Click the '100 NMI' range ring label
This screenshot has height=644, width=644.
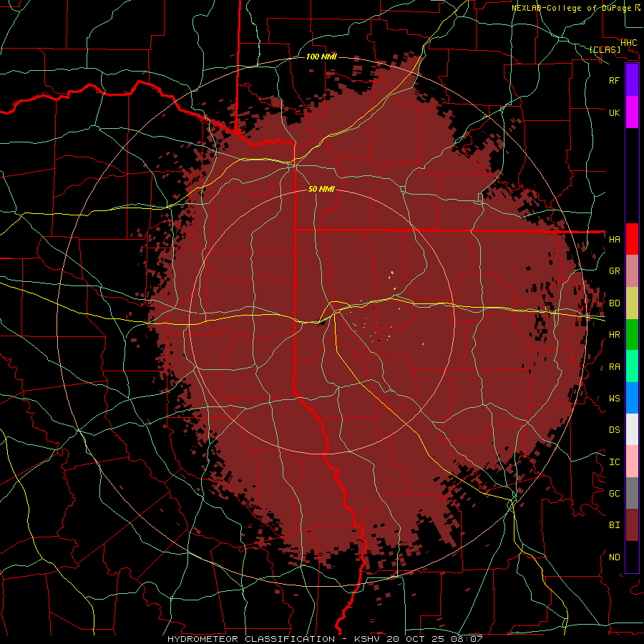pos(321,57)
